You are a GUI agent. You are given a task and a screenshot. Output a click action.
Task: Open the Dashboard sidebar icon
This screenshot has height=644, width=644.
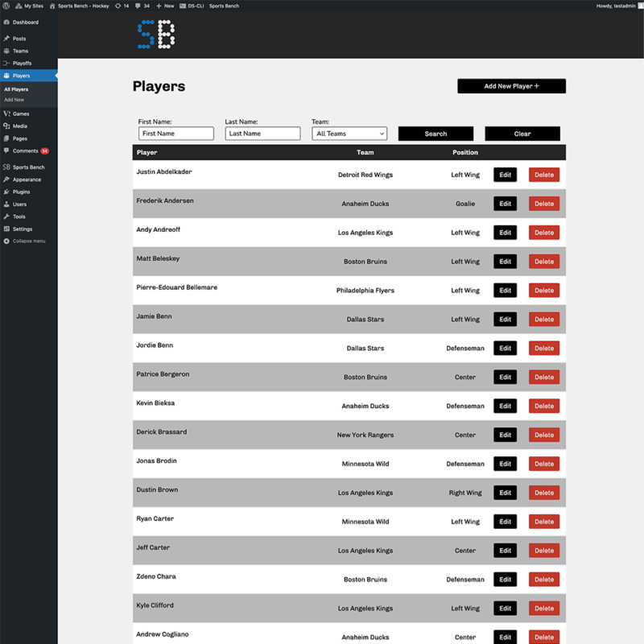6,23
